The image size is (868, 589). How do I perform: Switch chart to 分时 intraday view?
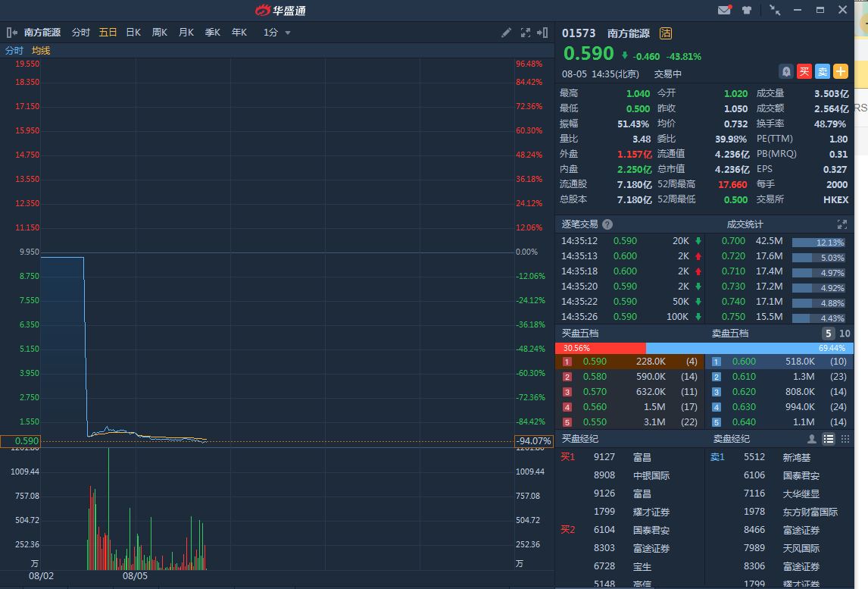(81, 33)
